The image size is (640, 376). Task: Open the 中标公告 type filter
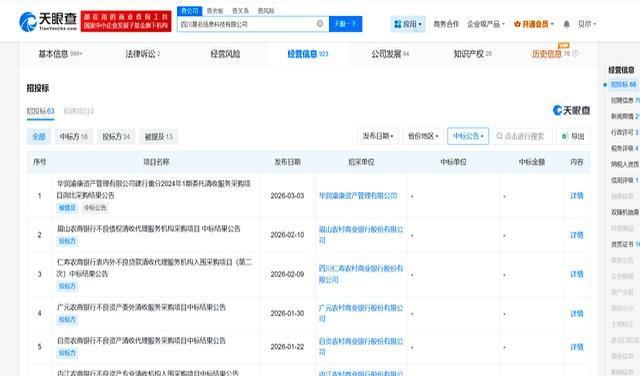[468, 136]
